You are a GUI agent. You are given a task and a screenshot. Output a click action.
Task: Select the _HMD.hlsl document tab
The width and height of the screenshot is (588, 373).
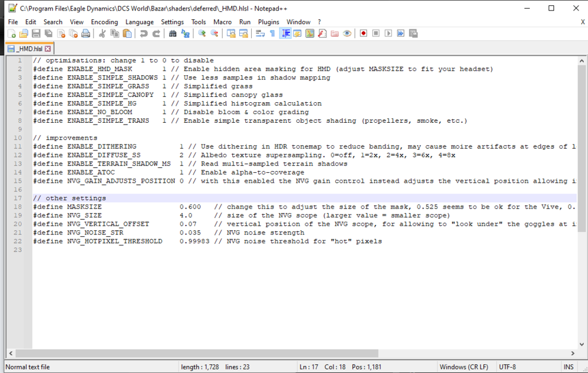[29, 49]
